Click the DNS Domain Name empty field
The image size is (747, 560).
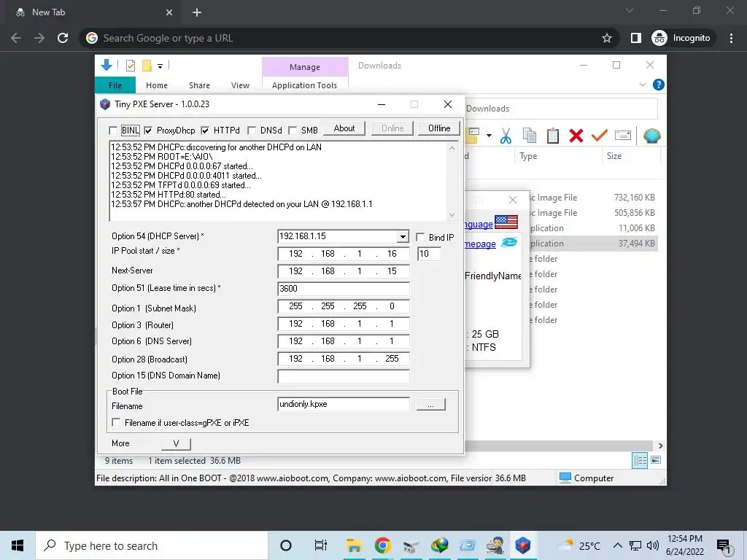click(343, 376)
